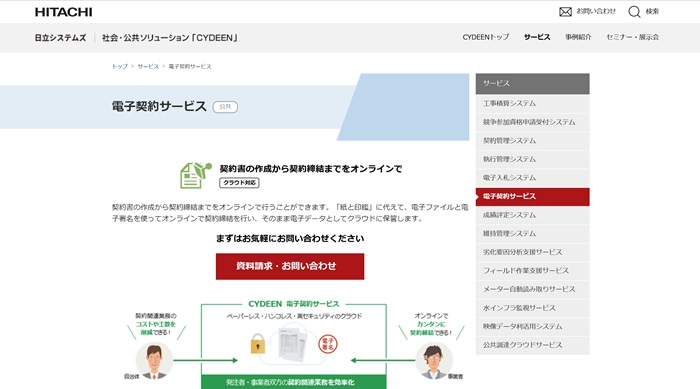Click the padlock icon in the diagram
The height and width of the screenshot is (389, 700).
[258, 343]
